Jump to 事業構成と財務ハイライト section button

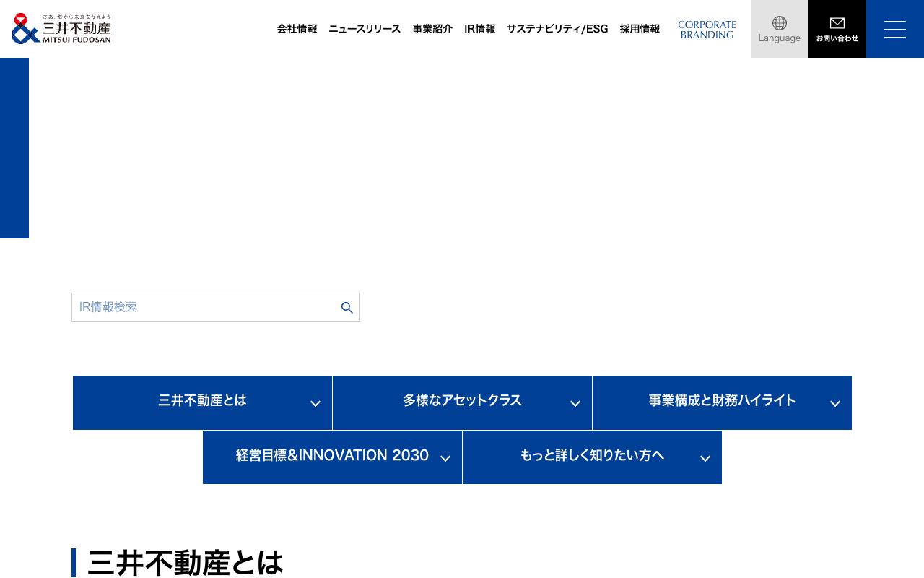pyautogui.click(x=722, y=402)
